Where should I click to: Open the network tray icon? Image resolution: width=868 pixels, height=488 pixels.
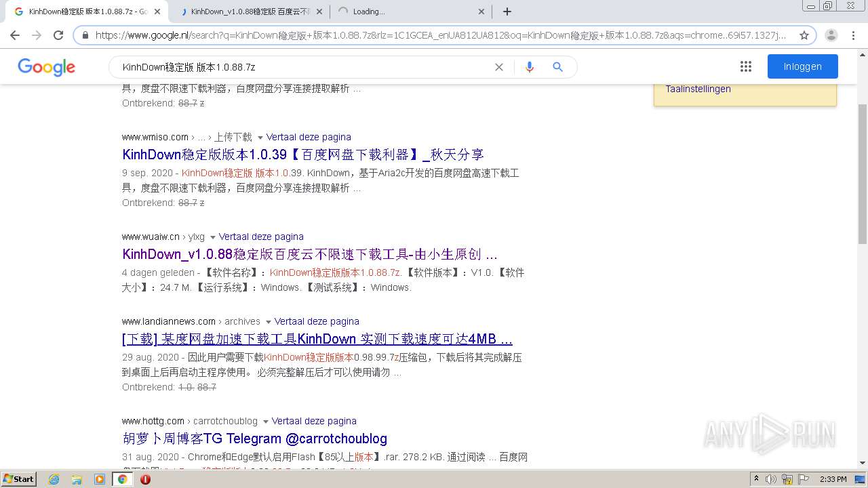point(787,479)
